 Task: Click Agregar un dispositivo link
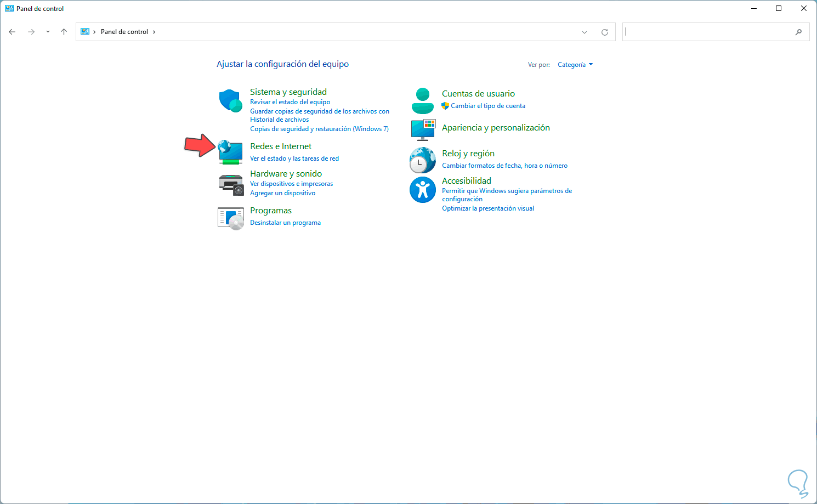click(283, 193)
